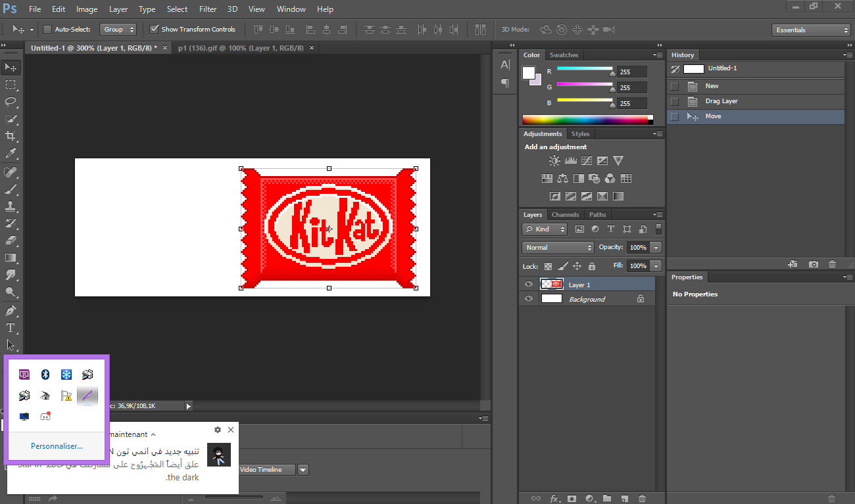Viewport: 855px width, 504px height.
Task: Hide the Background layer eye
Action: [529, 298]
